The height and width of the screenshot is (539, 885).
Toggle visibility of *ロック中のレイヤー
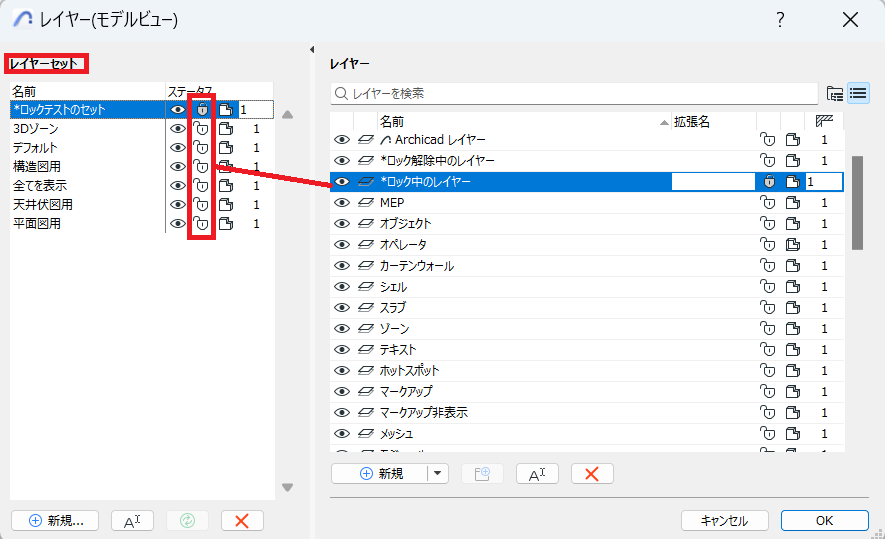click(x=341, y=182)
